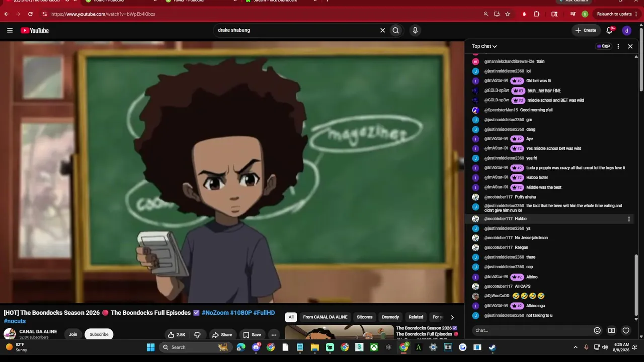Open the browser extensions puzzle icon
The image size is (644, 362).
[x=537, y=14]
